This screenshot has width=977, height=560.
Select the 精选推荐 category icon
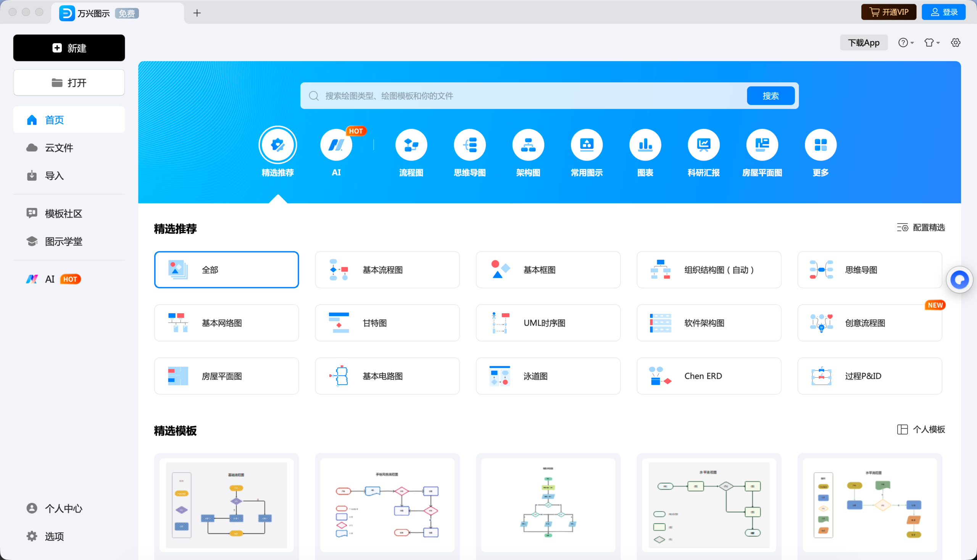click(277, 145)
